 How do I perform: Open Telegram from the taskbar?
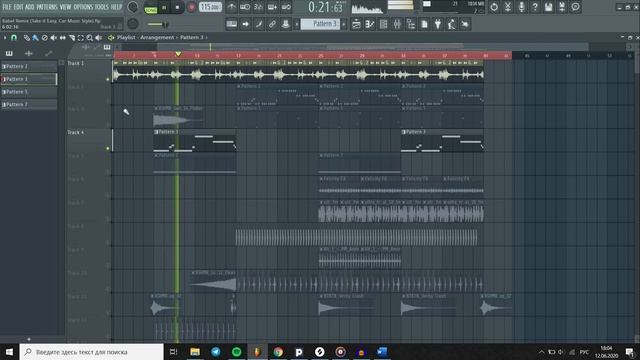pyautogui.click(x=216, y=352)
